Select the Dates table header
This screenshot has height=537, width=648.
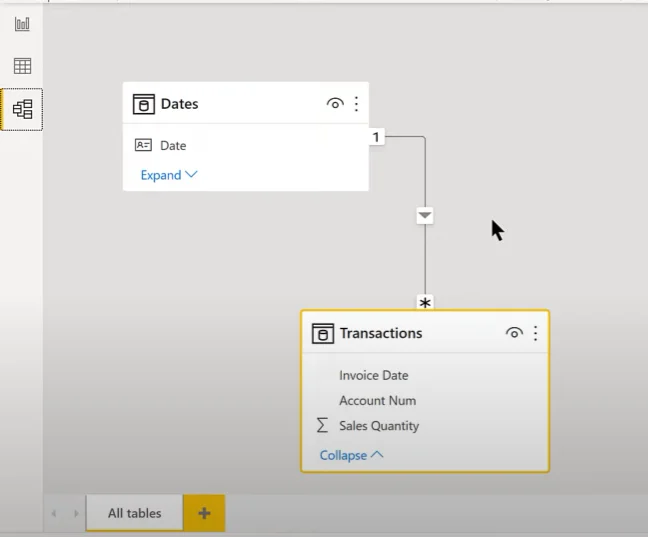click(x=246, y=103)
